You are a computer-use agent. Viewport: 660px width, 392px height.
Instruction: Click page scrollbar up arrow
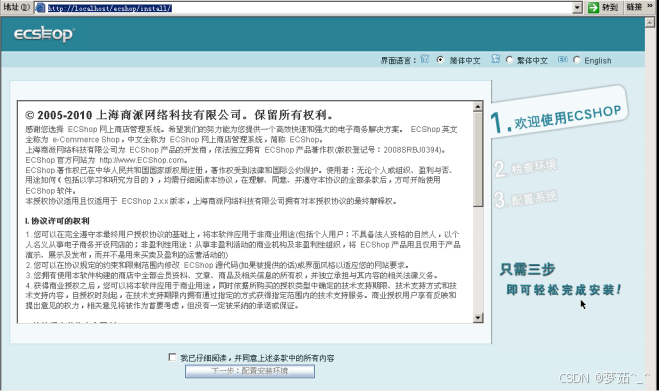pos(649,23)
